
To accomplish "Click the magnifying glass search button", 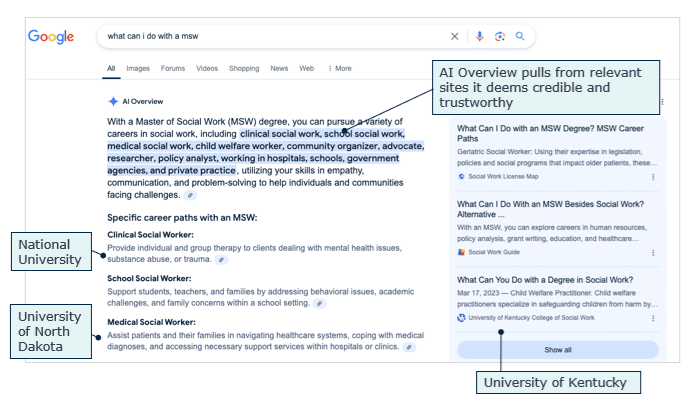I will (x=520, y=37).
